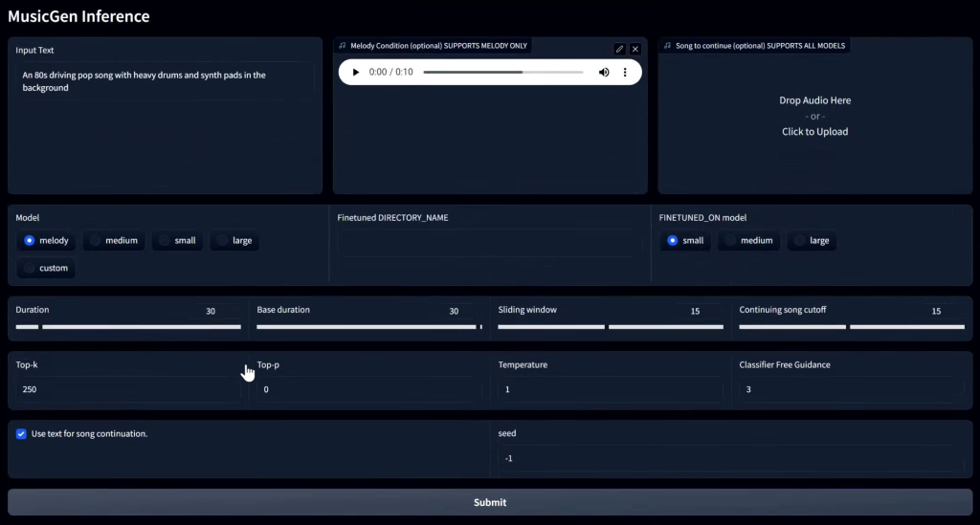Image resolution: width=980 pixels, height=525 pixels.
Task: Open audio player more options menu
Action: (625, 73)
